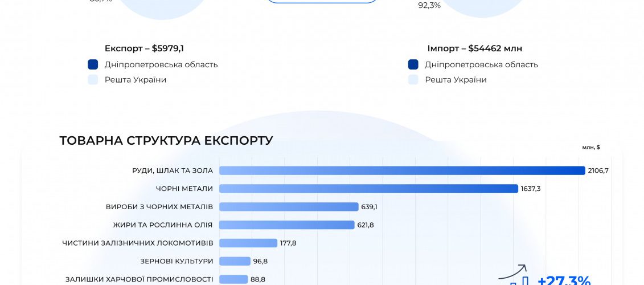
Task: Select the Чорні метали bar
Action: [x=369, y=188]
